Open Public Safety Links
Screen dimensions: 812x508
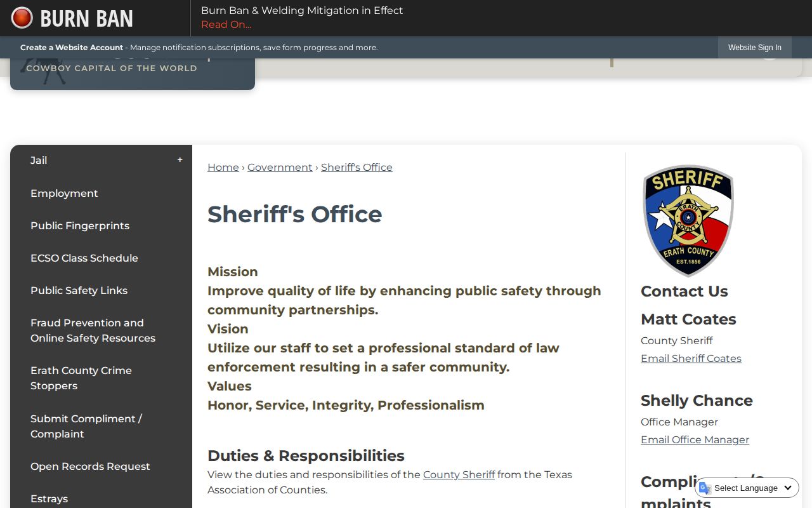coord(79,290)
